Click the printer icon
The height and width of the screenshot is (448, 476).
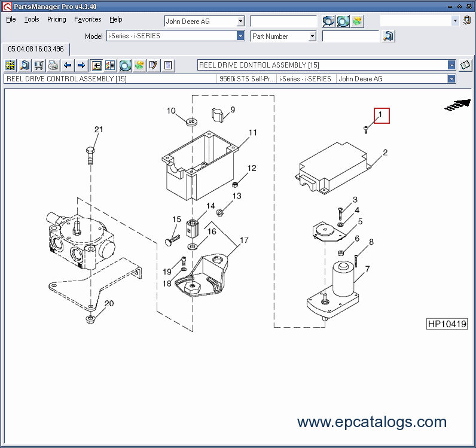(x=53, y=65)
